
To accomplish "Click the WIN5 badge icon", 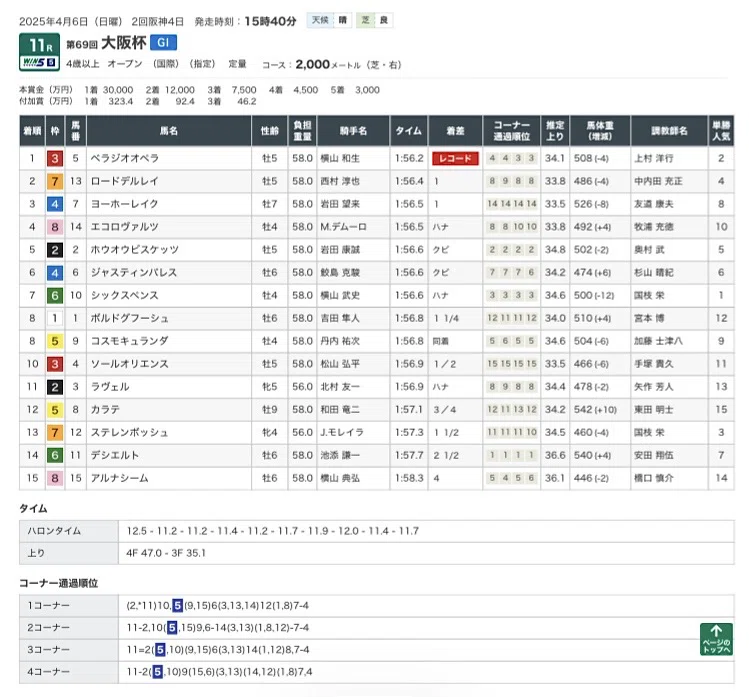I will 39,63.
